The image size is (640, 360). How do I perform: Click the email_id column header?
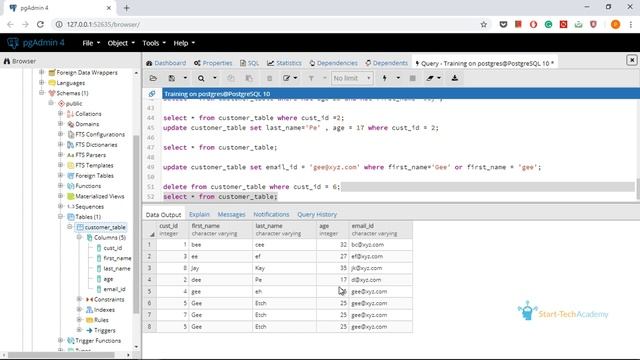click(x=380, y=229)
